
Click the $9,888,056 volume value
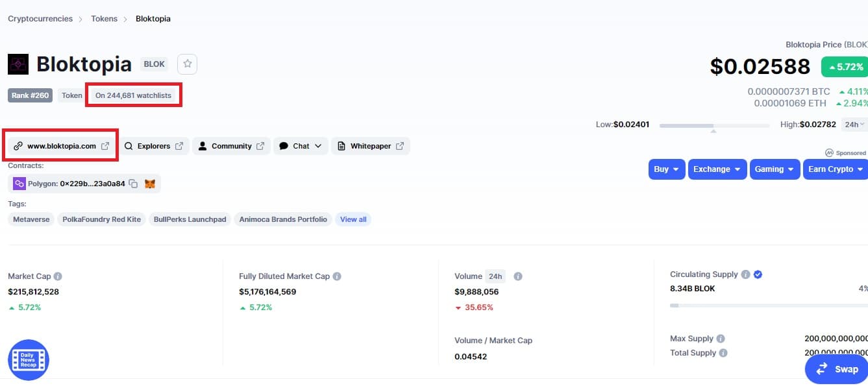[477, 292]
